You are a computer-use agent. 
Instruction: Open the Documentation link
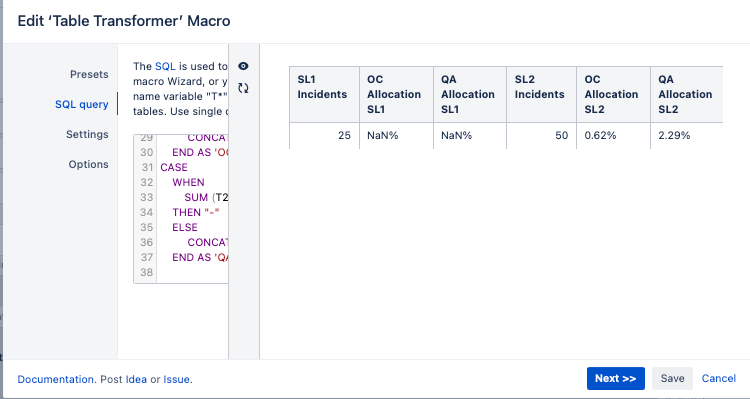click(x=55, y=379)
